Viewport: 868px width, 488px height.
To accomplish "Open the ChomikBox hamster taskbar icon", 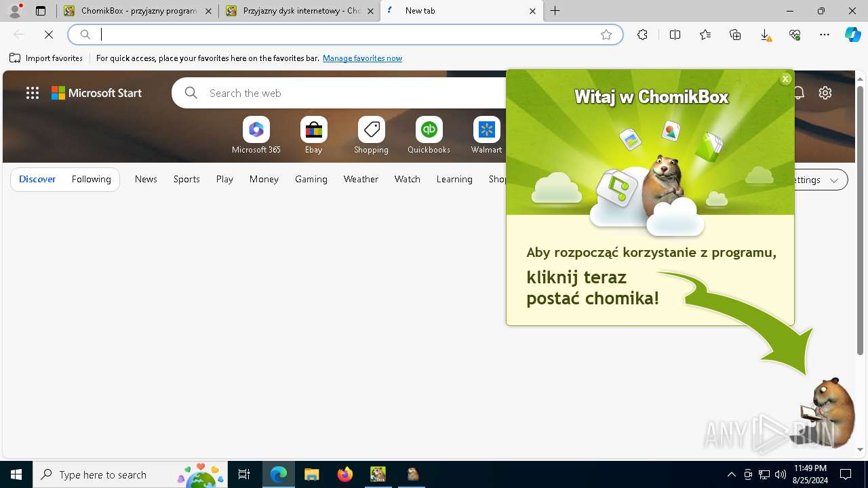I will pyautogui.click(x=412, y=474).
